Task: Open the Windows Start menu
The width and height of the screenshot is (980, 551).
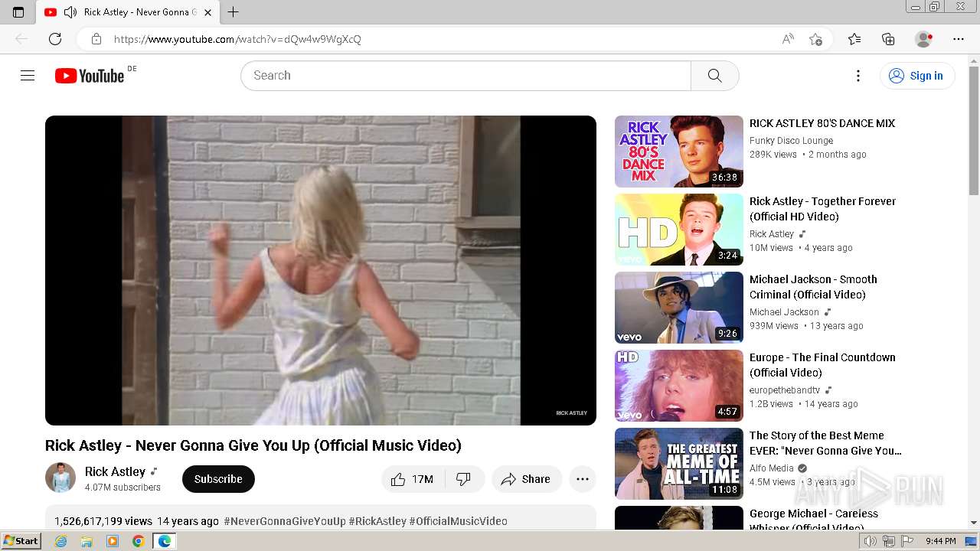Action: pos(21,541)
